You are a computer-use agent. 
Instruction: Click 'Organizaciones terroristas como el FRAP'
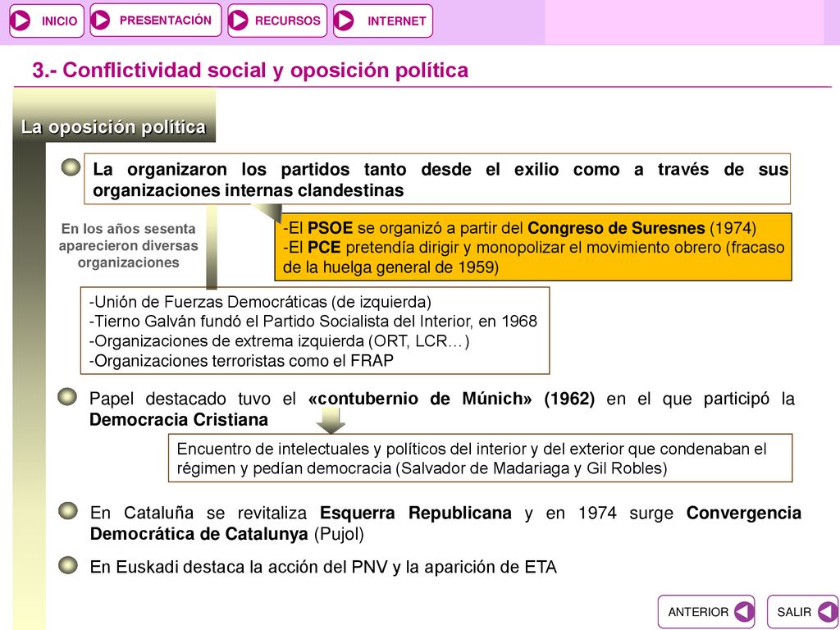tap(241, 361)
